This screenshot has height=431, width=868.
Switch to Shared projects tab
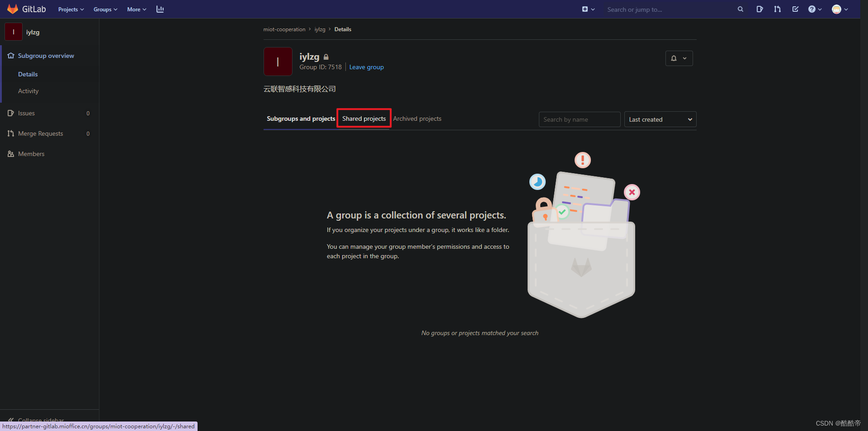click(x=364, y=118)
